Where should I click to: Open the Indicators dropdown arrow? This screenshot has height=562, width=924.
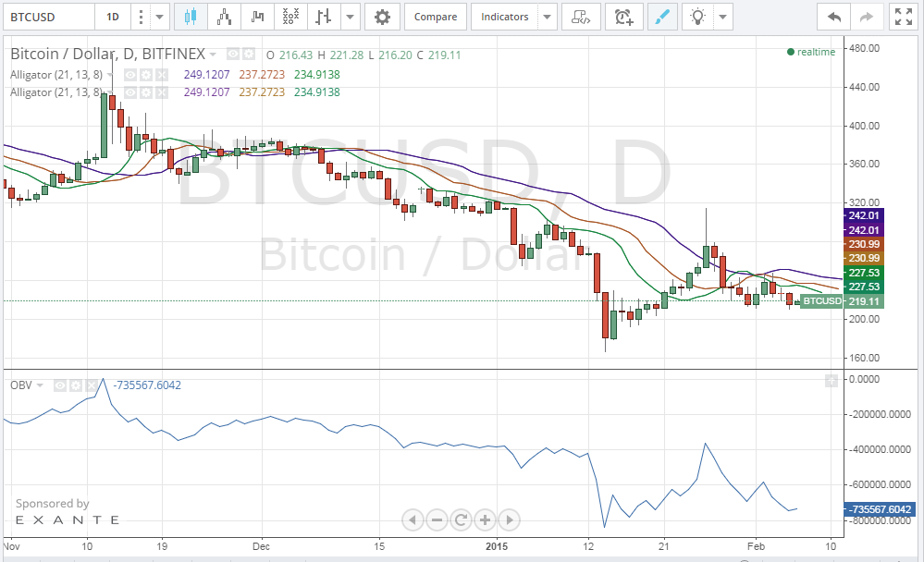(545, 16)
